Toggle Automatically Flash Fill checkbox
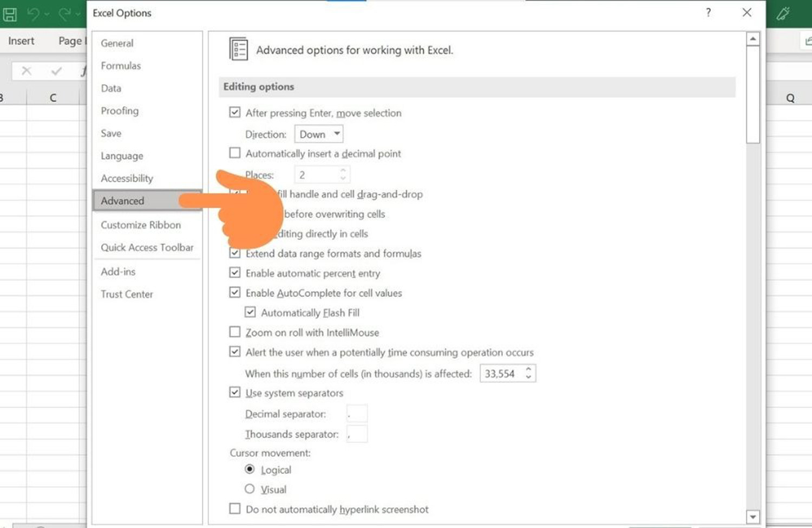The width and height of the screenshot is (812, 528). pyautogui.click(x=250, y=312)
